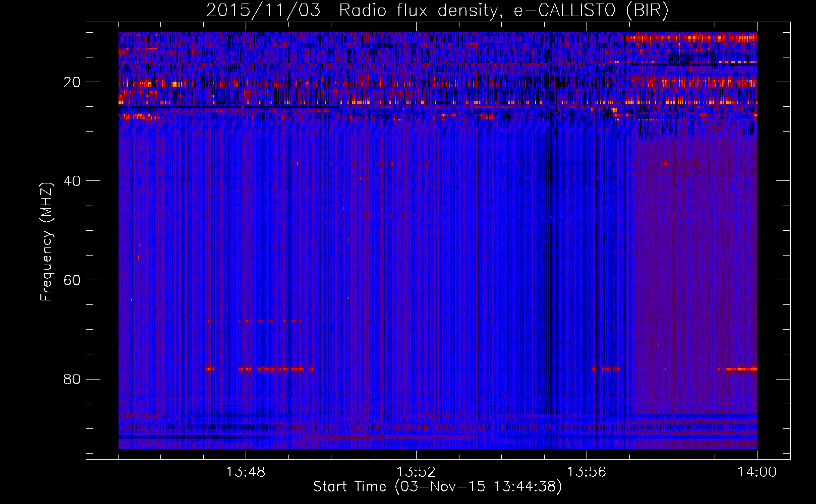Click the 60 MHz frequency tick label
This screenshot has height=504, width=816.
(x=73, y=280)
